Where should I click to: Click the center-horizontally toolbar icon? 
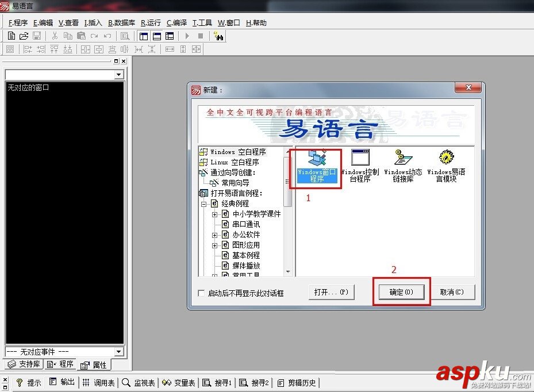pyautogui.click(x=85, y=49)
